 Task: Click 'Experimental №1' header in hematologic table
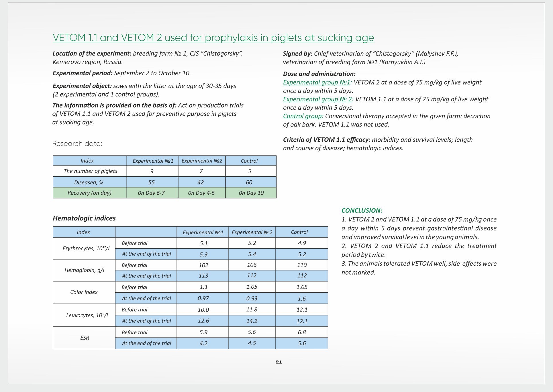[x=203, y=232]
